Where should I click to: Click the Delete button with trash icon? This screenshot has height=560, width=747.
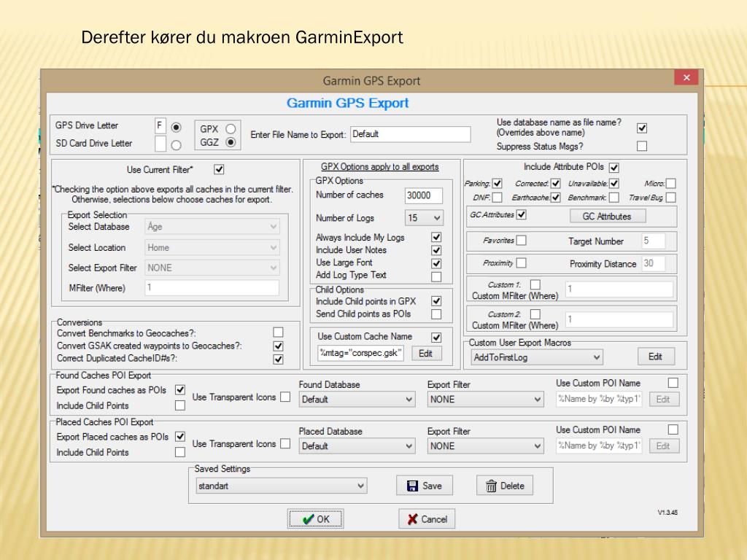click(x=505, y=486)
